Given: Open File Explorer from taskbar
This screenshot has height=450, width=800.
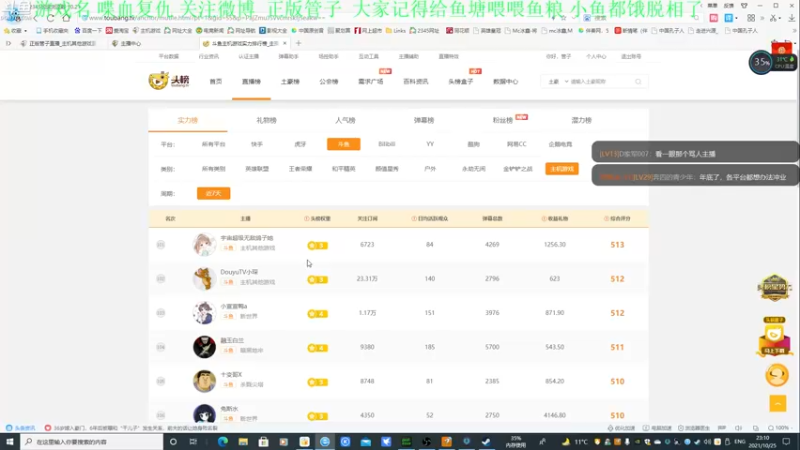Looking at the screenshot, I should (243, 441).
